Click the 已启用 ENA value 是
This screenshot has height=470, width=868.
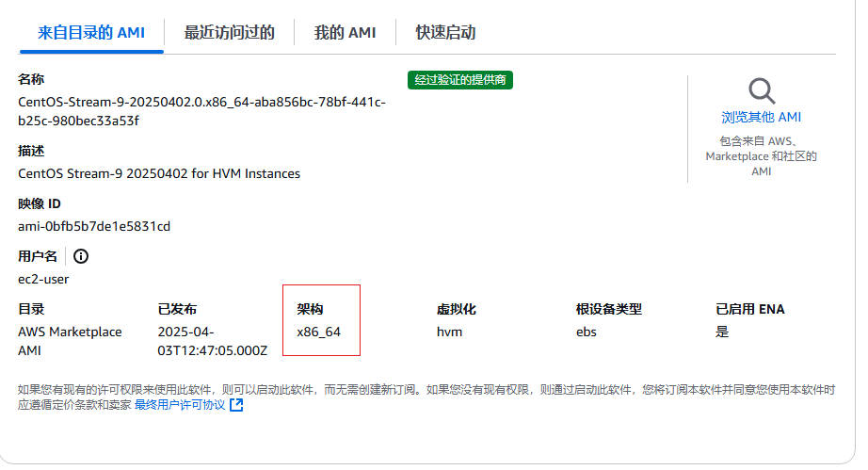click(x=722, y=332)
